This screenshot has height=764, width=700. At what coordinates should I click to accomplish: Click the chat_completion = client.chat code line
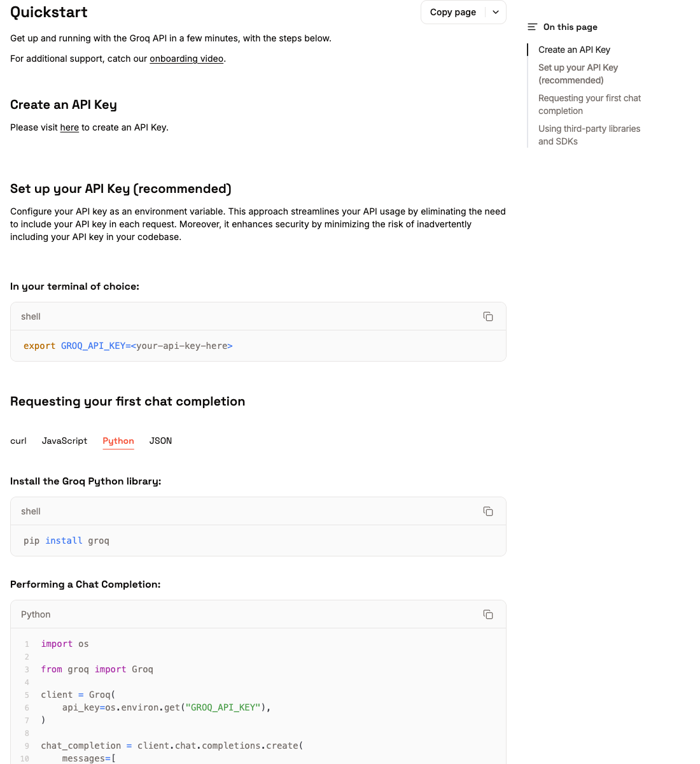pos(172,746)
